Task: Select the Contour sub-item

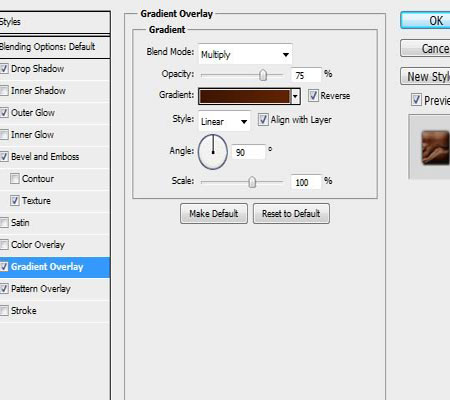Action: [55, 179]
